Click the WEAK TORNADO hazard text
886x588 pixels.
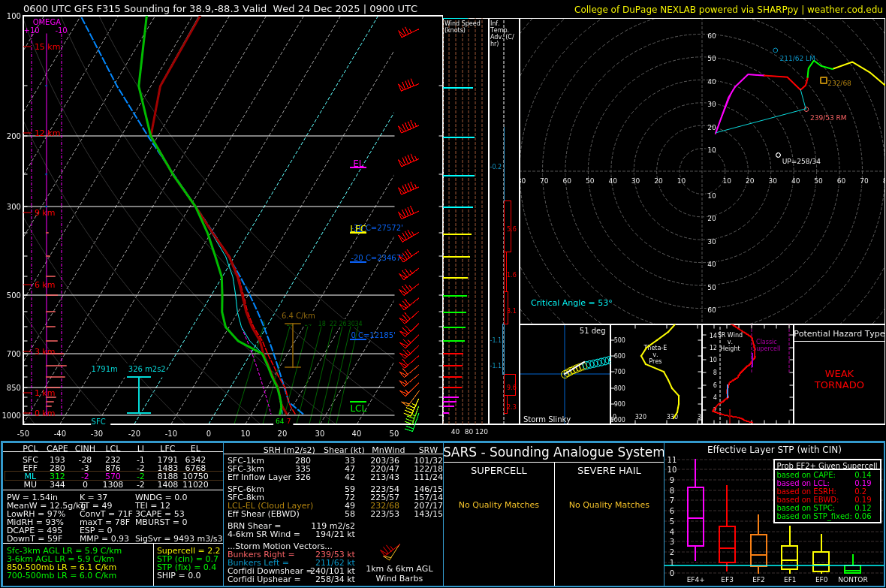839,379
